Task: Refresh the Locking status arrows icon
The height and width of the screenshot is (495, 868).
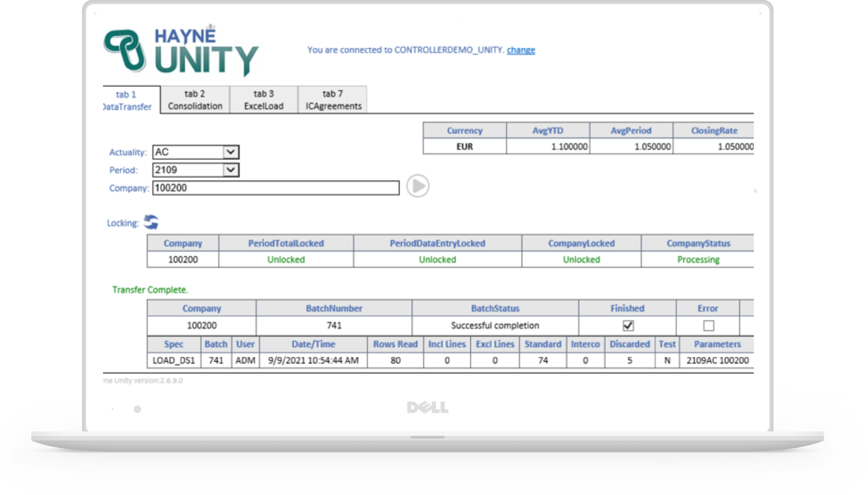Action: pos(151,222)
